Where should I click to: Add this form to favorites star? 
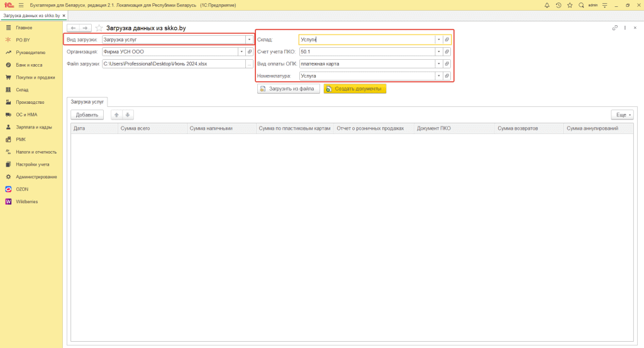[x=99, y=28]
